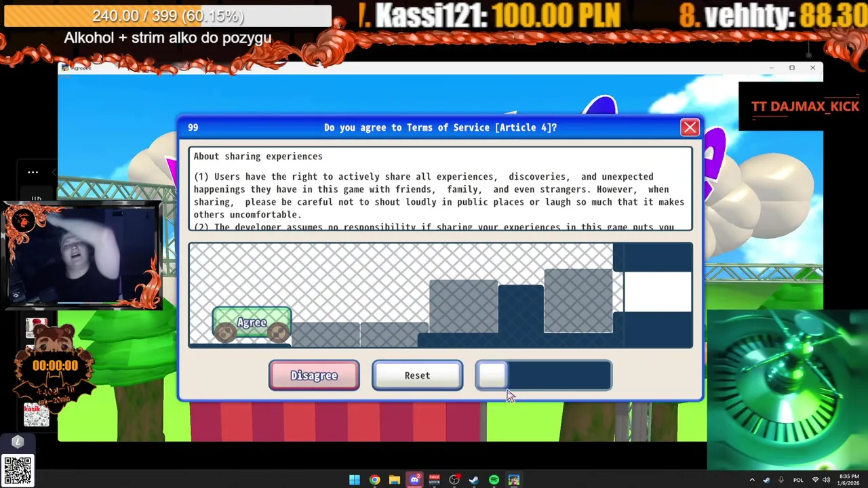The image size is (868, 488).
Task: Click the Reset button
Action: click(417, 375)
